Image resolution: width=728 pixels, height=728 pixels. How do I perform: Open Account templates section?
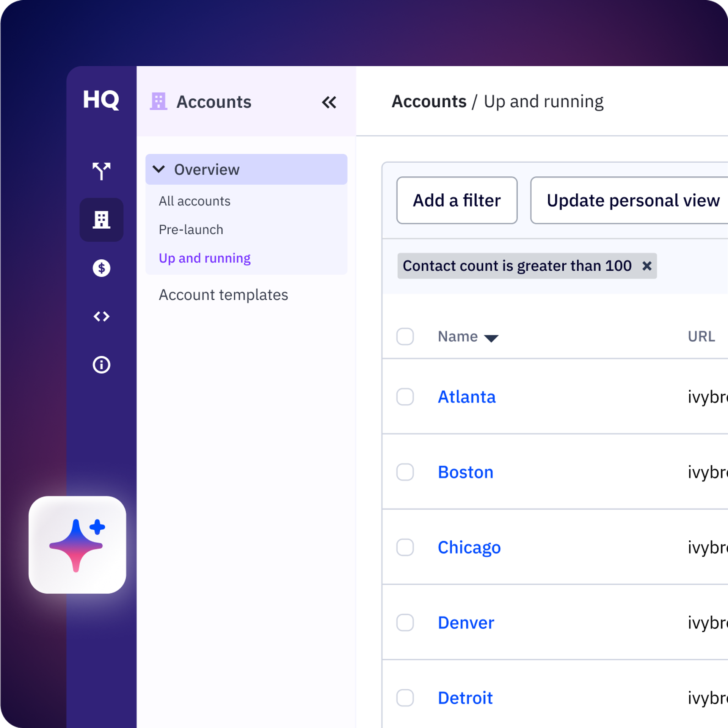pos(223,295)
